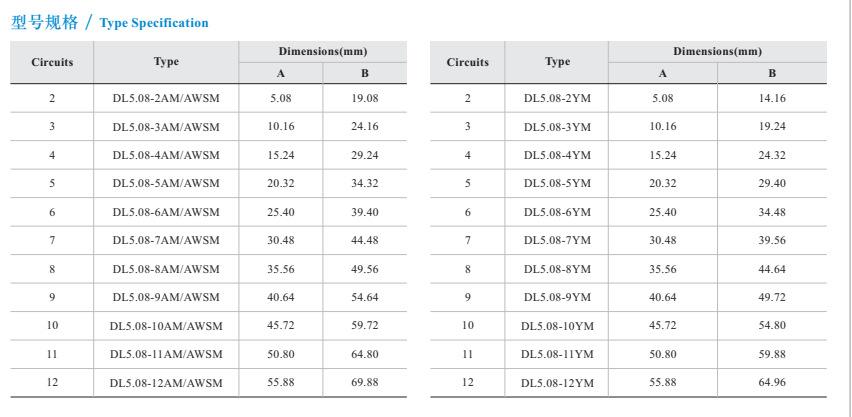The height and width of the screenshot is (417, 852).
Task: Click the 14.16 dimension value
Action: tap(772, 98)
